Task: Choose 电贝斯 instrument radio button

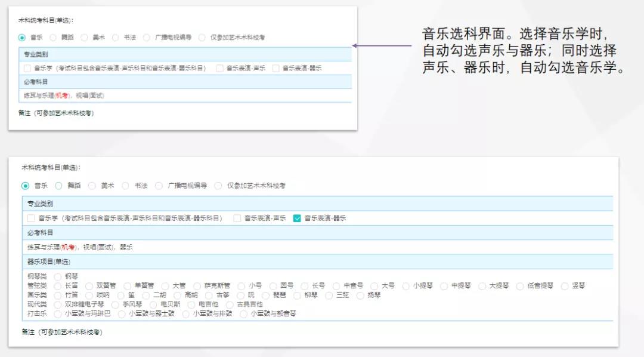Action: [x=153, y=304]
